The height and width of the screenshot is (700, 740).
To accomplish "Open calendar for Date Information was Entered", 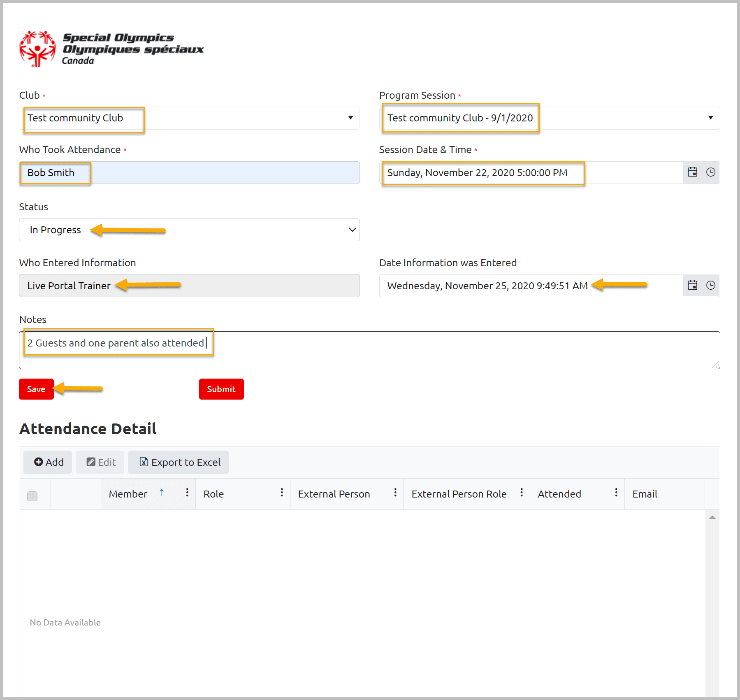I will (692, 286).
